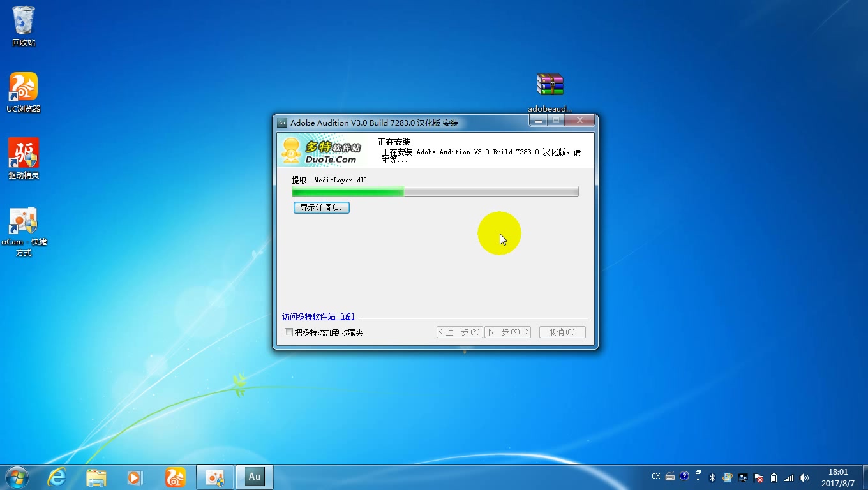Image resolution: width=868 pixels, height=490 pixels.
Task: Switch to oCam taskbar button
Action: [x=215, y=477]
